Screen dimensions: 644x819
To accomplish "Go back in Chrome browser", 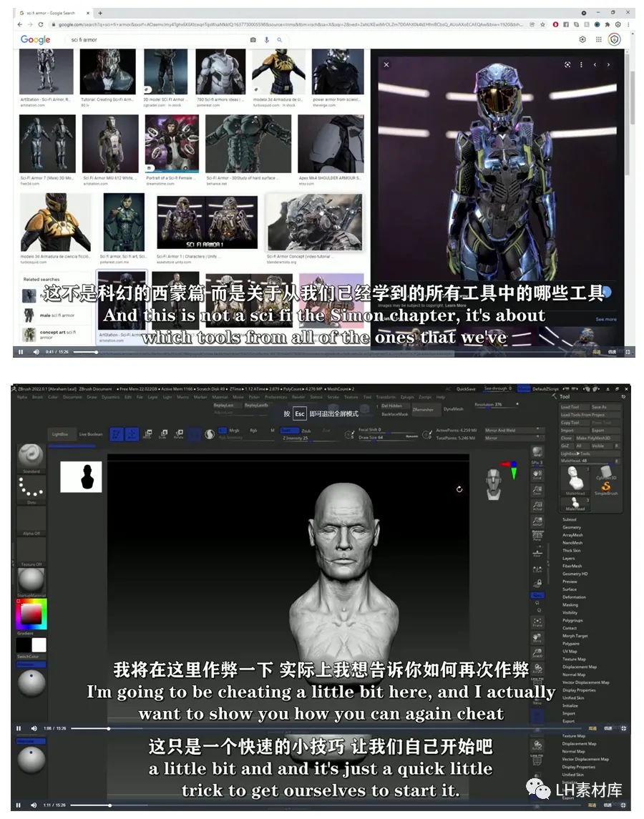I will [20, 24].
